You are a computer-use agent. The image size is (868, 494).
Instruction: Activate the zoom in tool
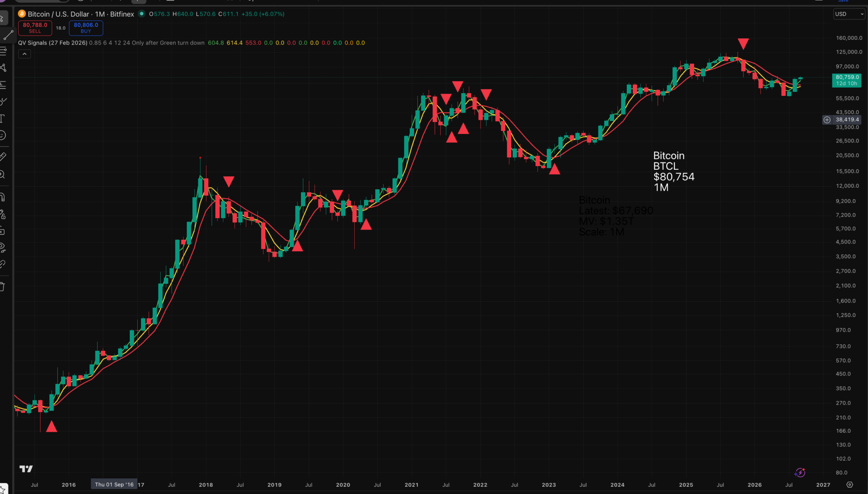coord(3,174)
